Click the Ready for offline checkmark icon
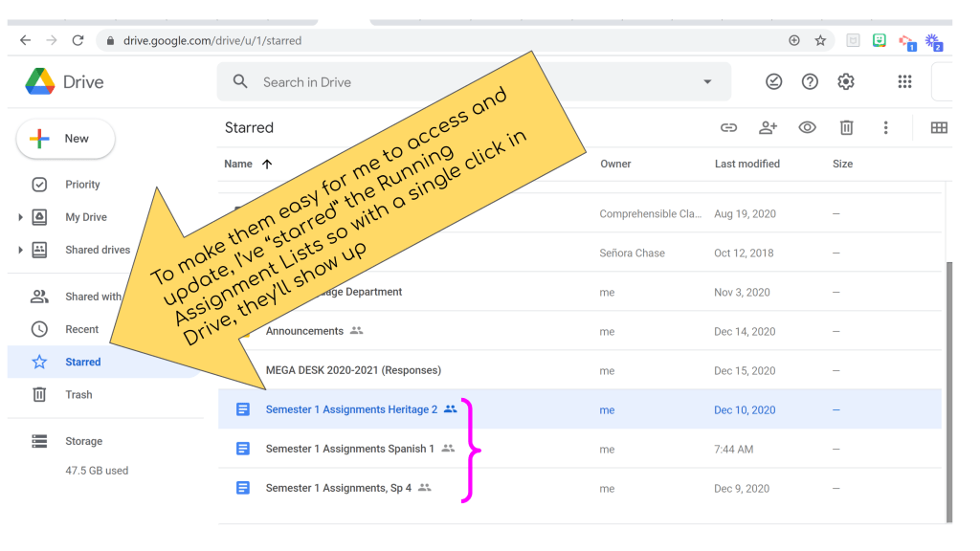Image resolution: width=980 pixels, height=551 pixels. 773,82
